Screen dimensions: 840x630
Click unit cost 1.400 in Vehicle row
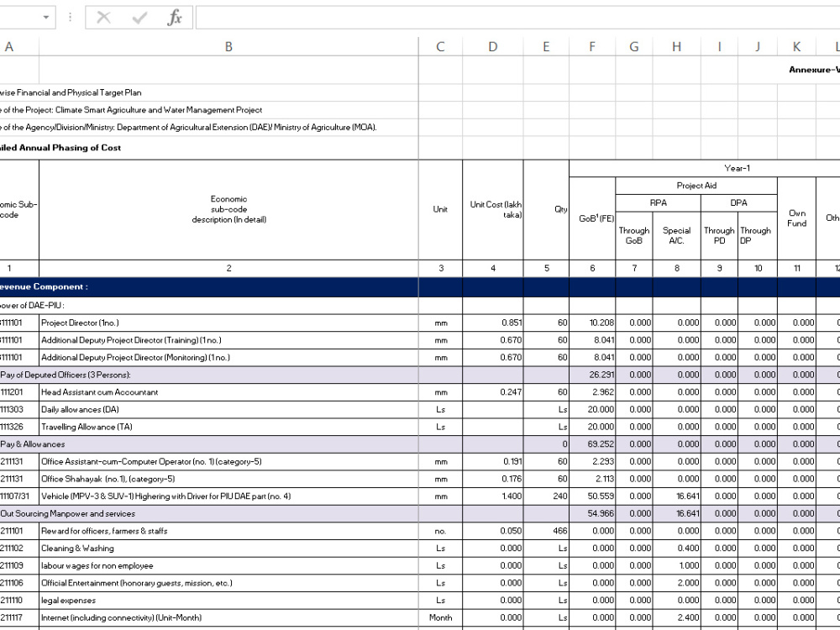pyautogui.click(x=493, y=496)
